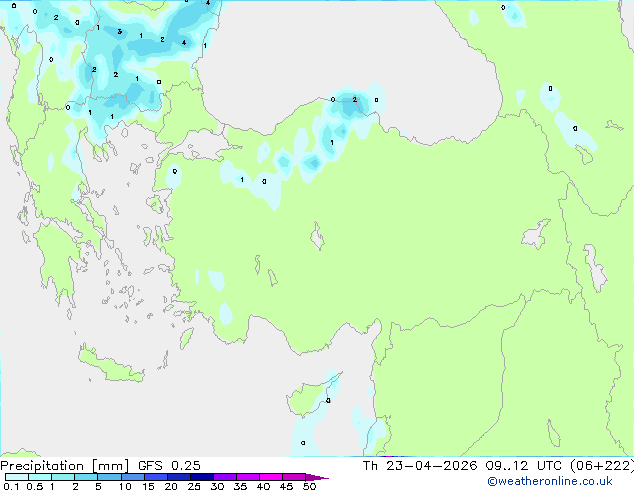
Task: Click Lake Van in eastern Turkey
Action: [536, 235]
